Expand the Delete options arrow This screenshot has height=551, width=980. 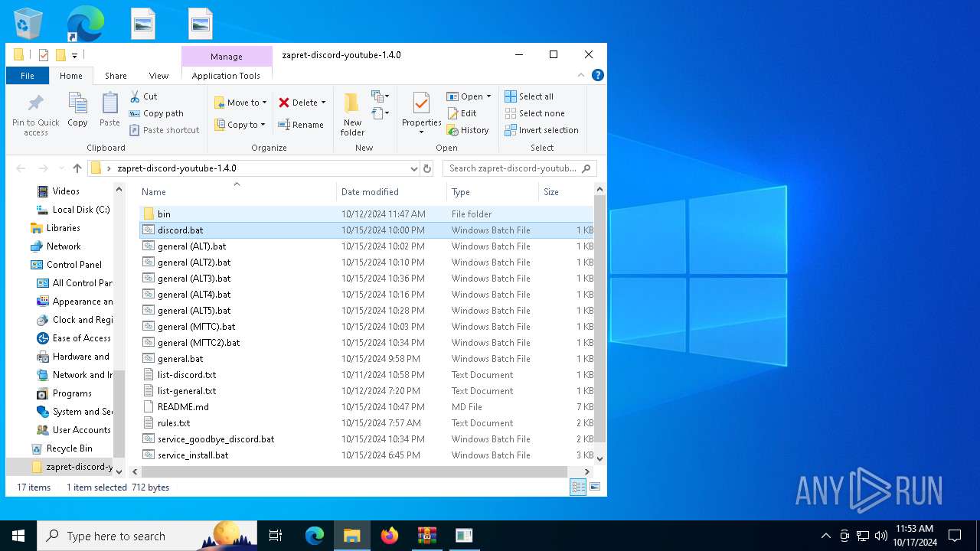(323, 103)
